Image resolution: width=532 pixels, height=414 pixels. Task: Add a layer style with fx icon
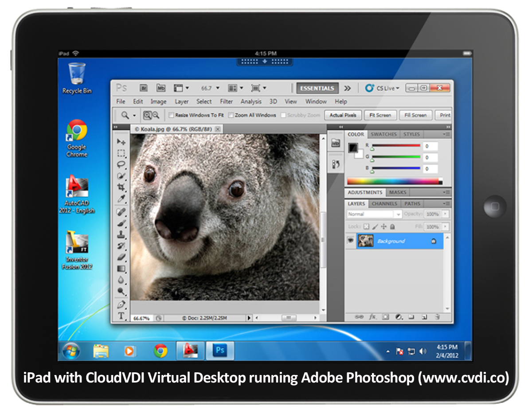373,317
